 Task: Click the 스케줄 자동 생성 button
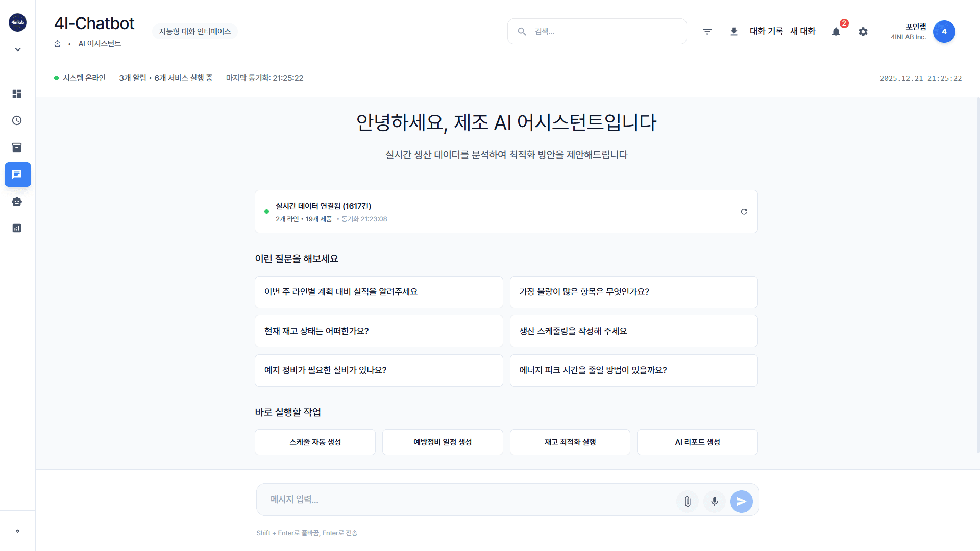tap(315, 442)
